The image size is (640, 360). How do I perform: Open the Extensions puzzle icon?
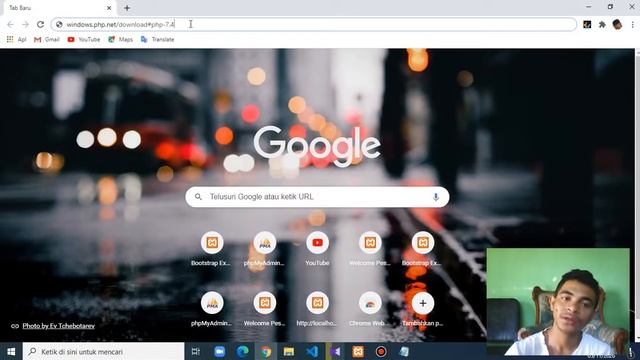(602, 24)
